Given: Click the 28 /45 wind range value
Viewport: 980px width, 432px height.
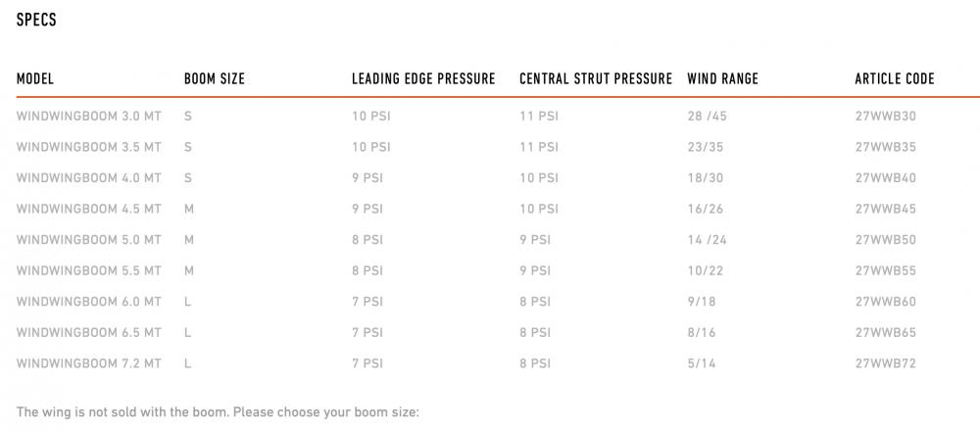Looking at the screenshot, I should (x=708, y=116).
